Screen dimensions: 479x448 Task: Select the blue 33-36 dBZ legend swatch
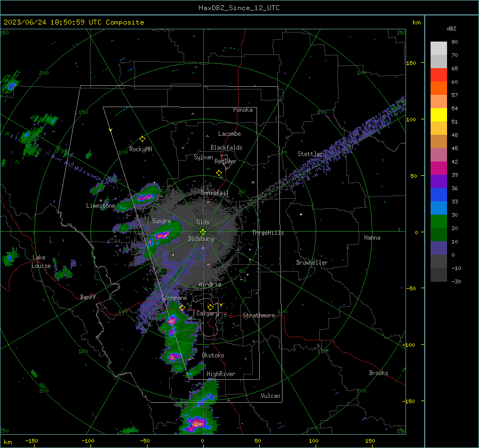point(439,195)
